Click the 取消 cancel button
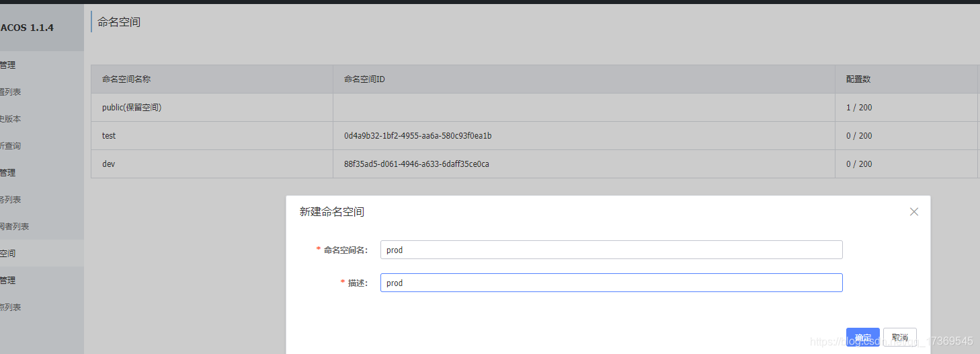This screenshot has height=354, width=980. coord(900,337)
